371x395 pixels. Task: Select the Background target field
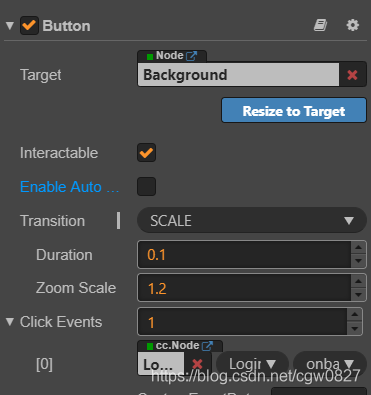pyautogui.click(x=239, y=75)
